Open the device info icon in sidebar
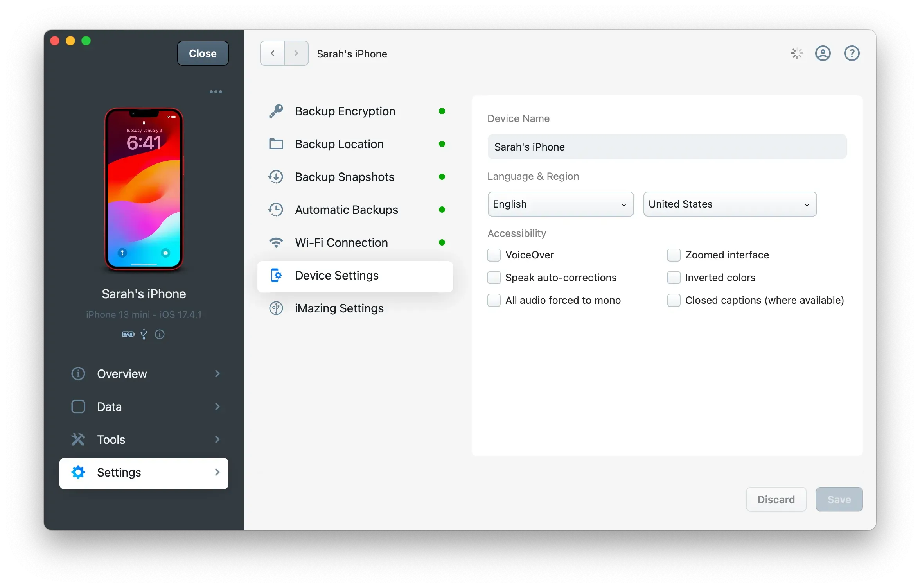 (x=159, y=334)
